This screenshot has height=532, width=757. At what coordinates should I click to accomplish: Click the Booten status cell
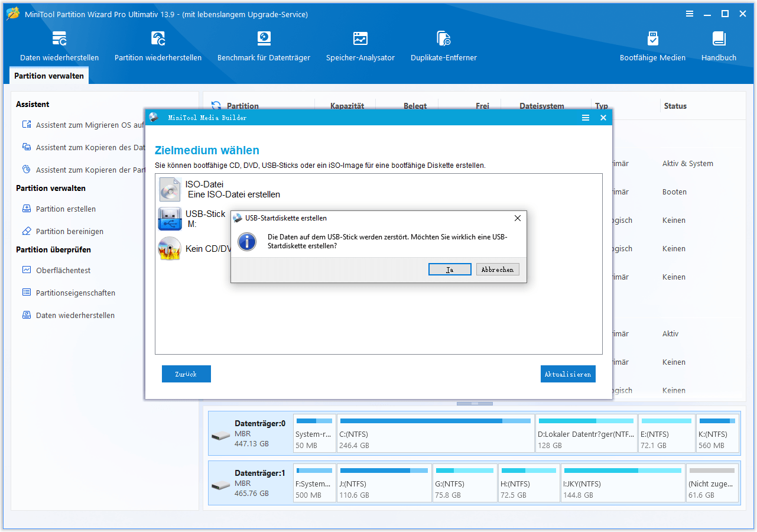[x=674, y=192]
